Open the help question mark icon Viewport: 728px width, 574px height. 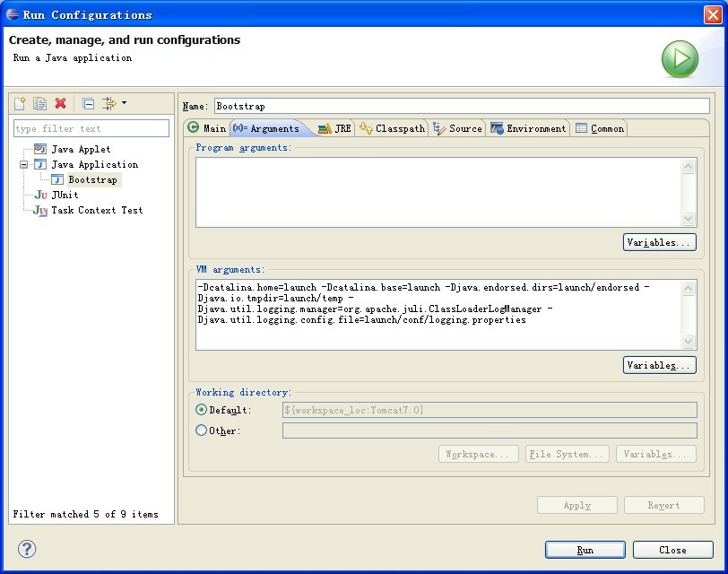click(27, 549)
